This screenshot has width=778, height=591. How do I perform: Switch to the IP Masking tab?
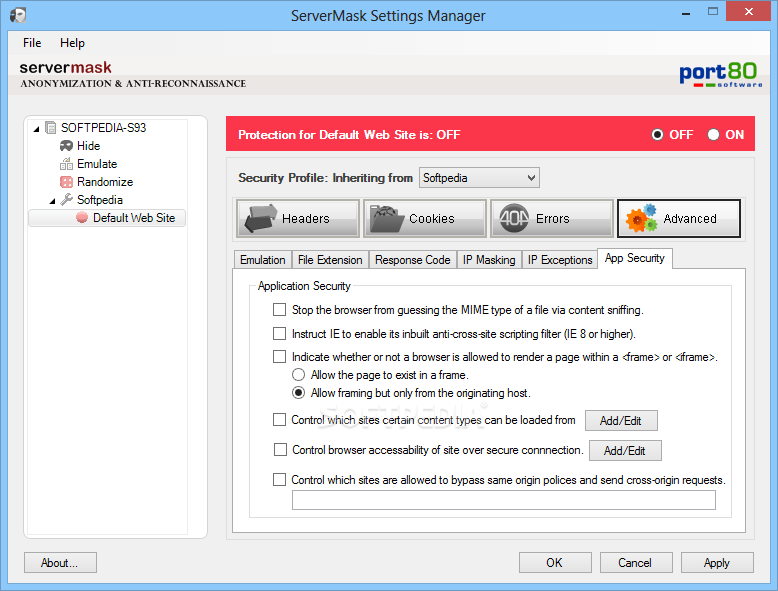click(489, 260)
